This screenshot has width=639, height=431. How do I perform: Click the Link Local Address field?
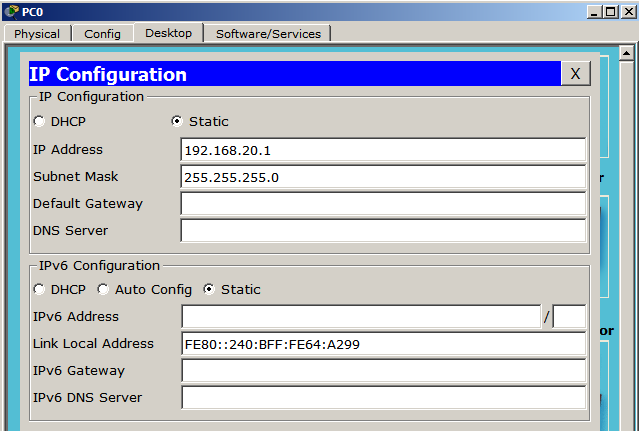pos(383,344)
